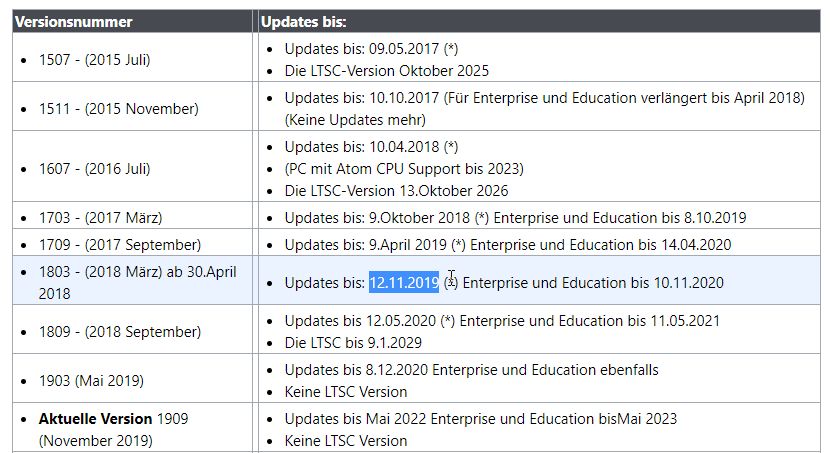Click 'Updates bis: 09.05.2017 (*)' line
This screenshot has height=453, width=830.
pyautogui.click(x=371, y=49)
